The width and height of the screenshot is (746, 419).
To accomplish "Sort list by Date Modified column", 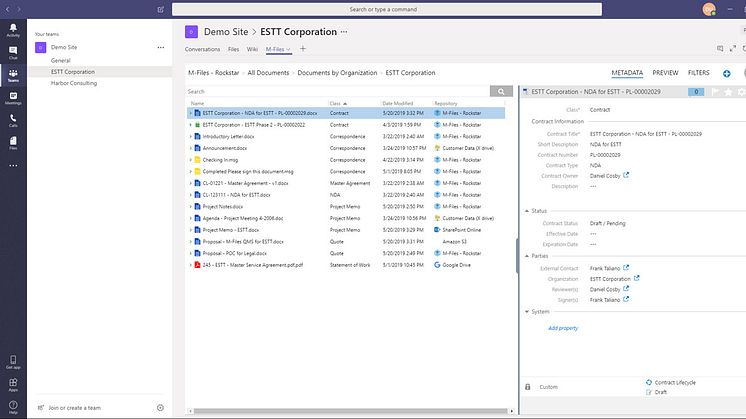I will (x=398, y=103).
